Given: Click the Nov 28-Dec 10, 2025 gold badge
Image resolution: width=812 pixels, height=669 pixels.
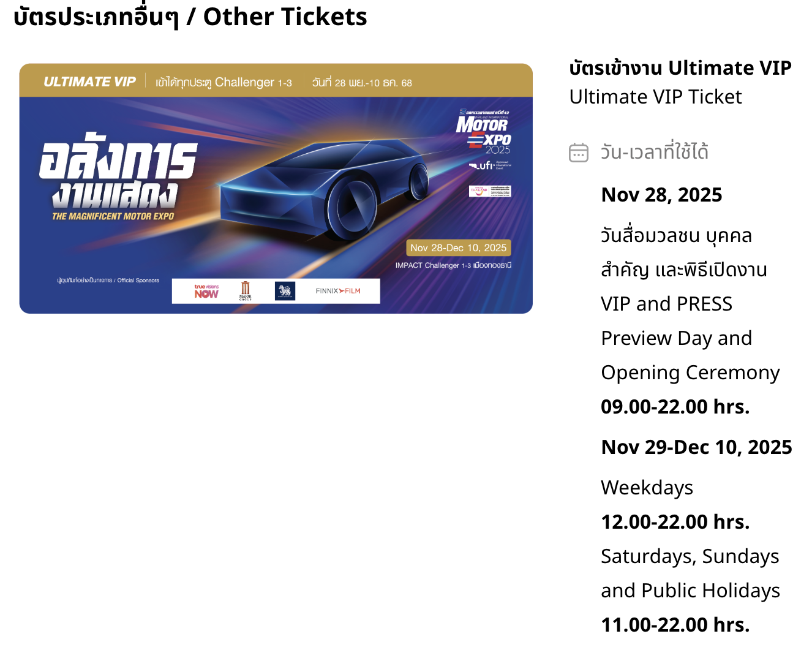Looking at the screenshot, I should coord(458,248).
